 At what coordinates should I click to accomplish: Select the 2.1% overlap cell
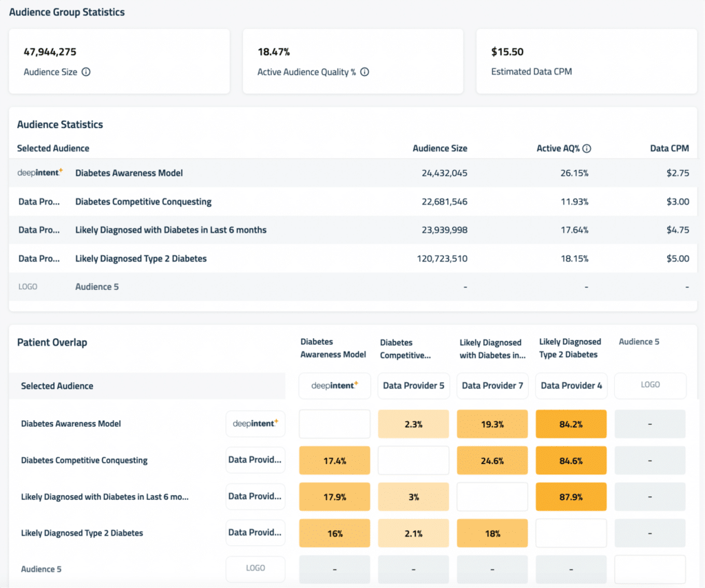tap(414, 533)
